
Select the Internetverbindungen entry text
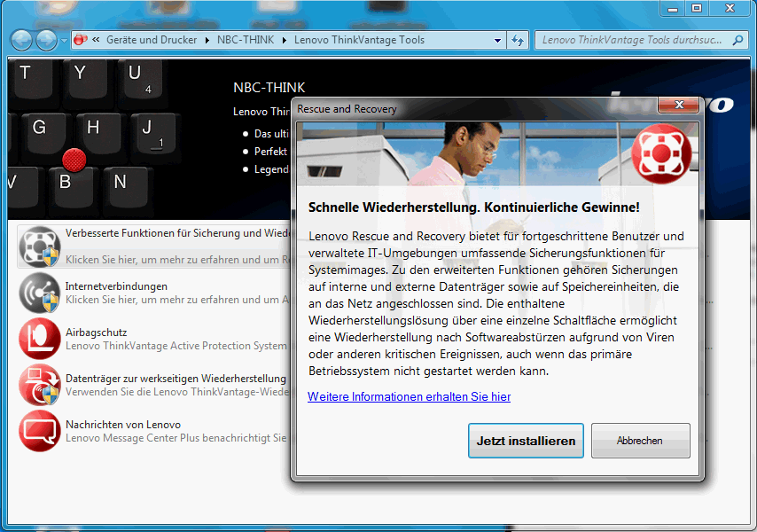point(116,286)
